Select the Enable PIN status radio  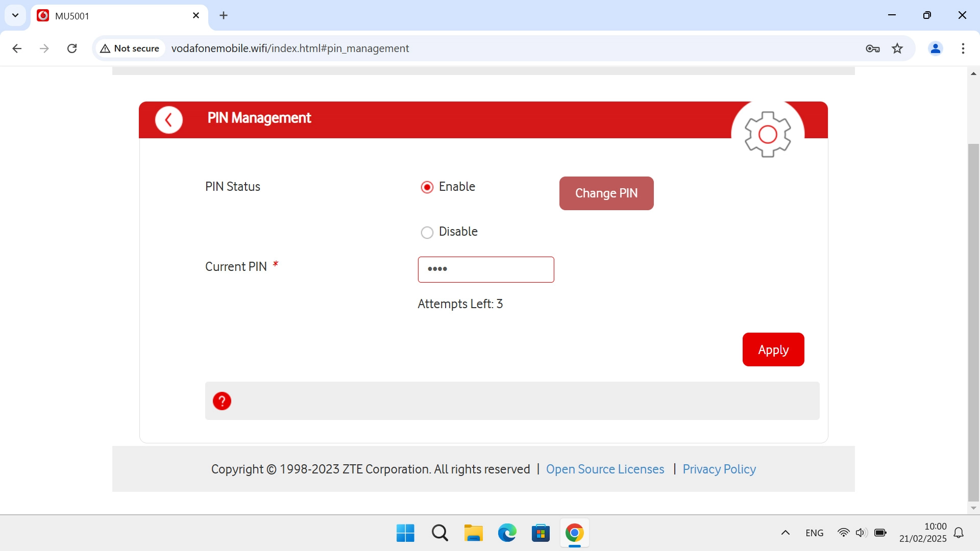[x=427, y=187]
